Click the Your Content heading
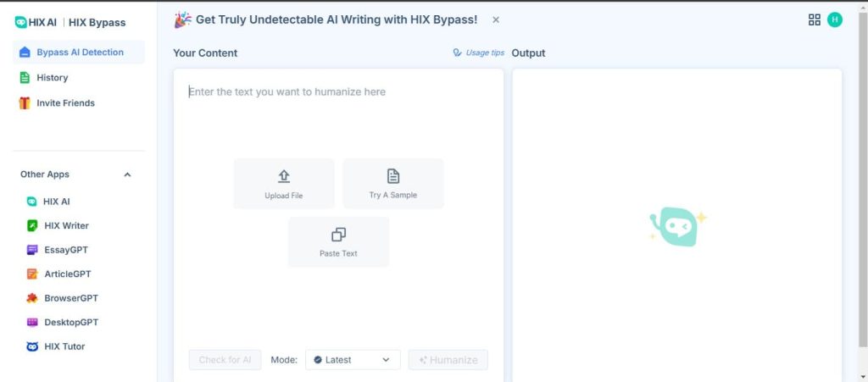This screenshot has width=868, height=382. tap(205, 53)
